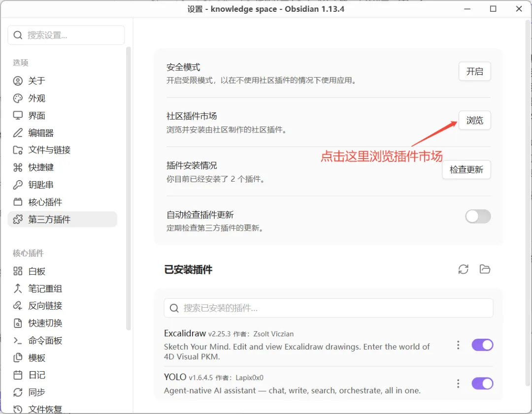Click the sidebar vertical scrollbar

point(128,188)
